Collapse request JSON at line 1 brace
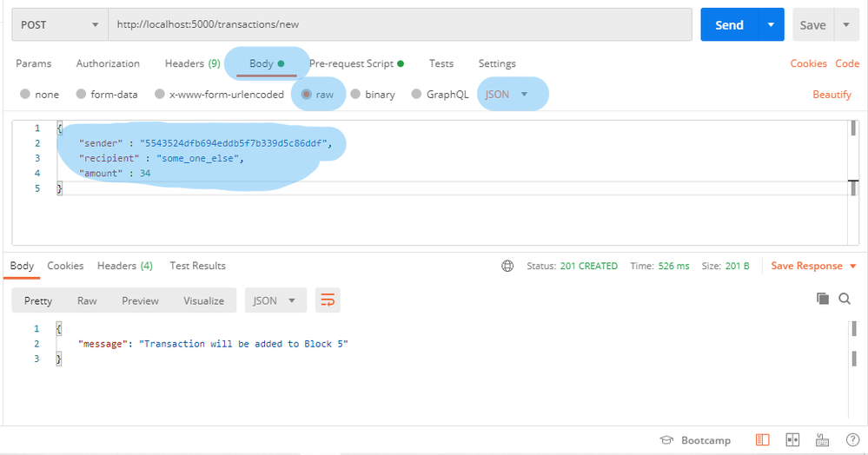This screenshot has height=455, width=868. point(59,129)
